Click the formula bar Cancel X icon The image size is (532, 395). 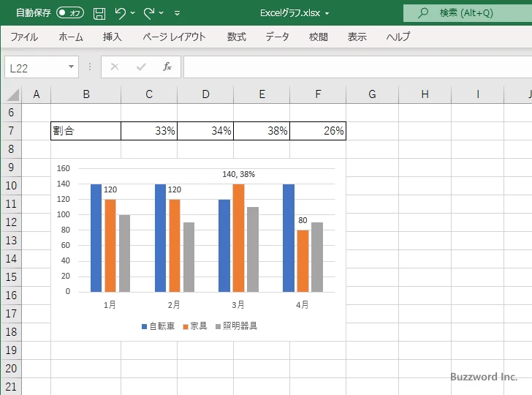click(115, 67)
